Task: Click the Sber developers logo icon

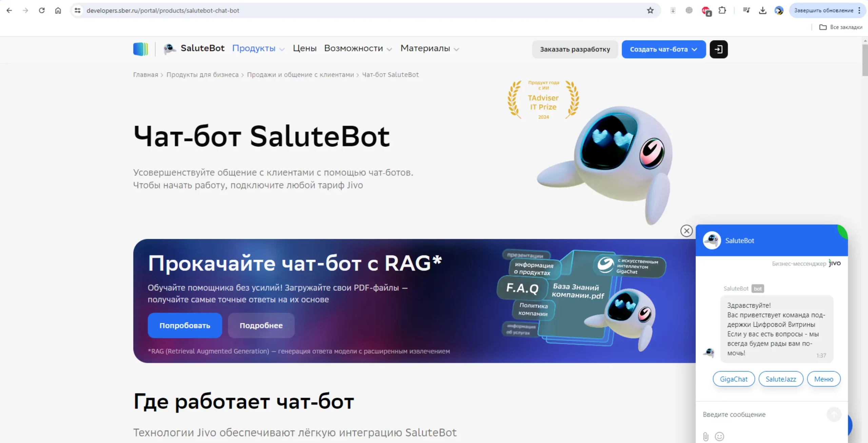Action: tap(140, 49)
